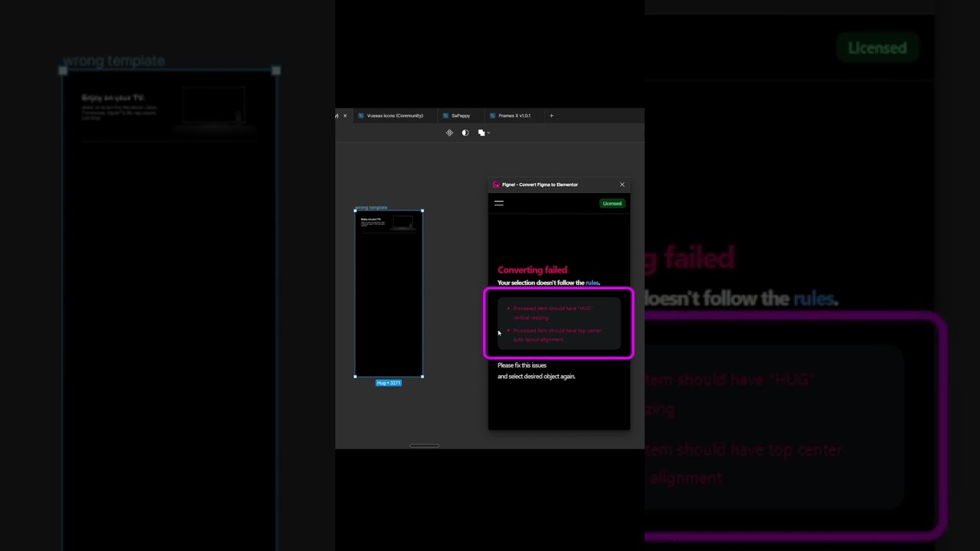
Task: Open the blue rules link
Action: click(x=592, y=283)
